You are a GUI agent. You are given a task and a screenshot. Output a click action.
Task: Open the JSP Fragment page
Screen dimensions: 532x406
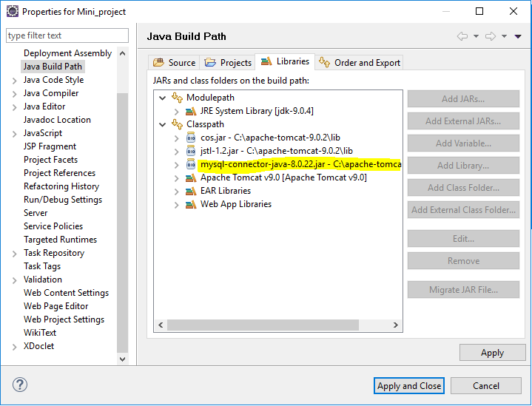[x=50, y=146]
